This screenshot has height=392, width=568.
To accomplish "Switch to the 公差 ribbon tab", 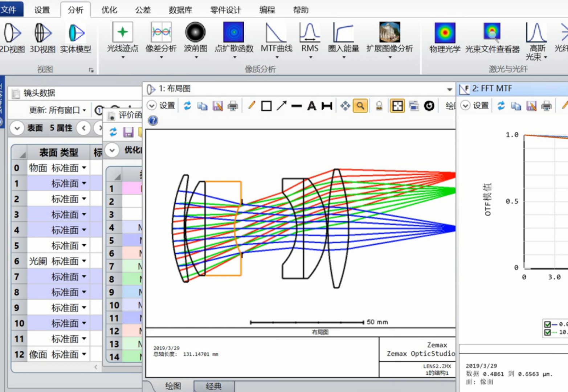I will tap(143, 10).
